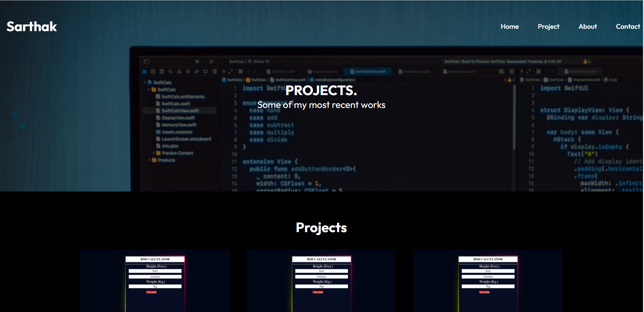Open the Issue navigator warning triangle icon
The height and width of the screenshot is (312, 644).
(180, 71)
